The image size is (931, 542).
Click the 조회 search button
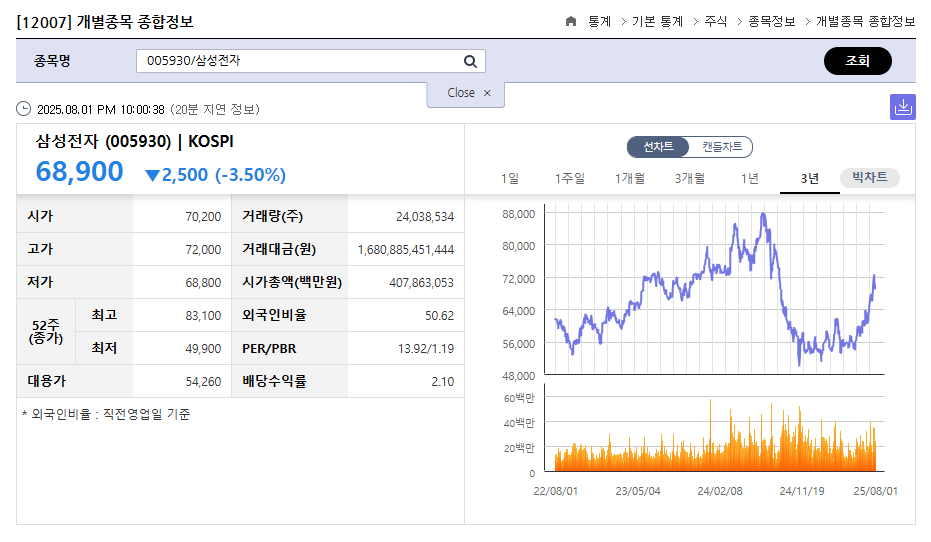(x=857, y=61)
